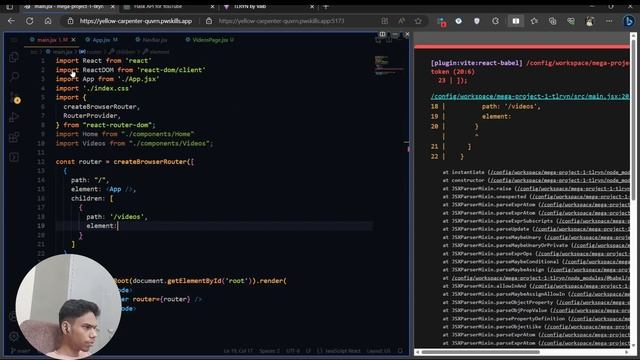Image resolution: width=640 pixels, height=360 pixels.
Task: Click the Ln 19 cursor position in status bar
Action: (238, 351)
